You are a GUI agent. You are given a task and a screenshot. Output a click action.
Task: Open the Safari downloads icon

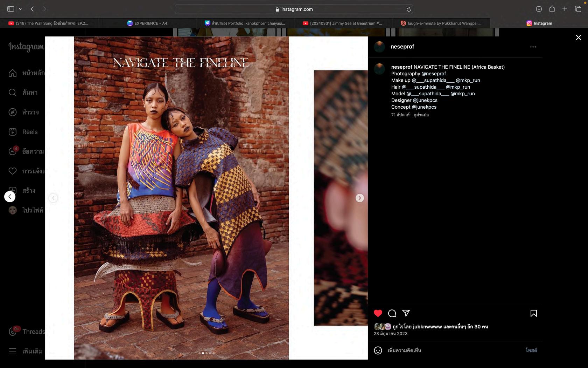pyautogui.click(x=539, y=9)
